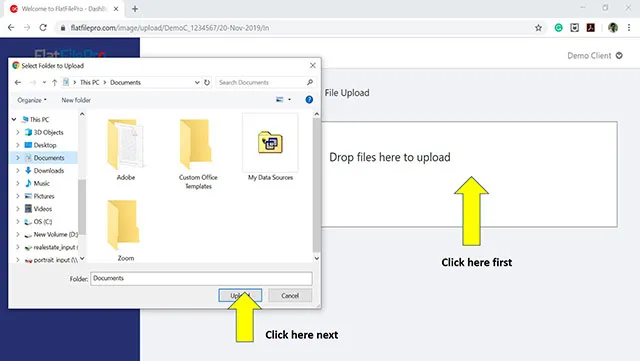The image size is (640, 361).
Task: Open Chrome three-dot menu
Action: 629,28
